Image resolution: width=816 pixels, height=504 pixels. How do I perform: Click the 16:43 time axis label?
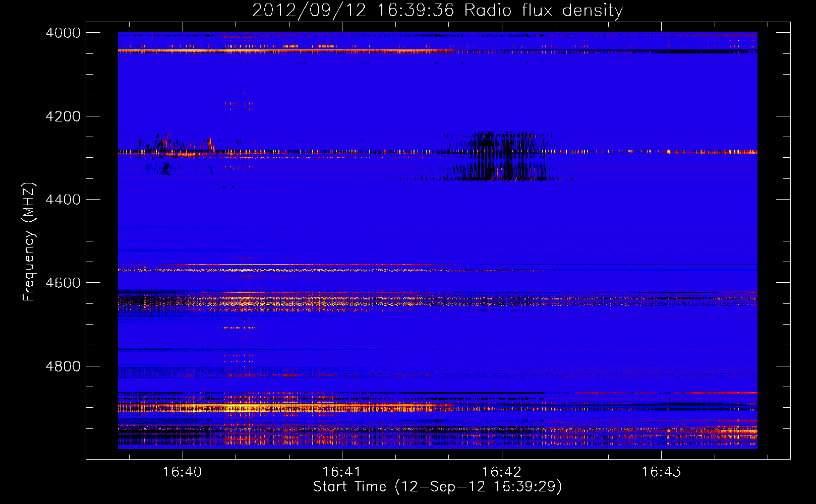(661, 472)
